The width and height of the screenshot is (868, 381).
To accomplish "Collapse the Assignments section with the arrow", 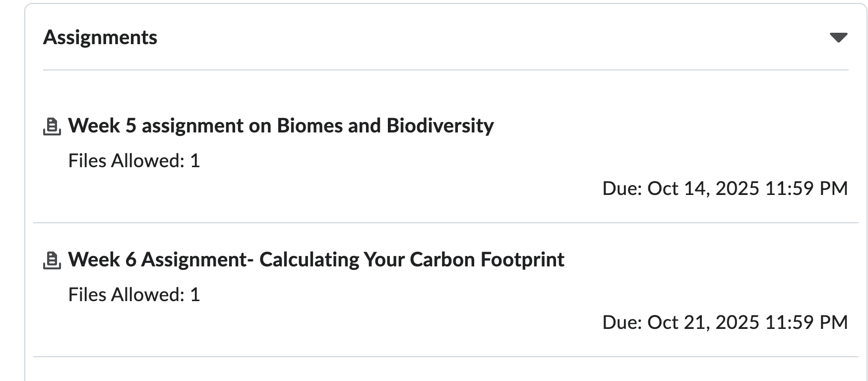I will point(838,38).
